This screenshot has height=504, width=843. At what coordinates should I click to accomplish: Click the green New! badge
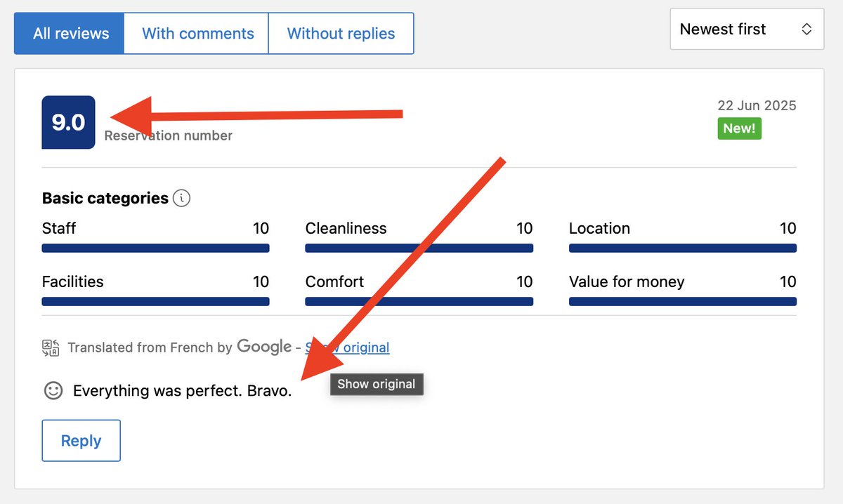pos(739,128)
